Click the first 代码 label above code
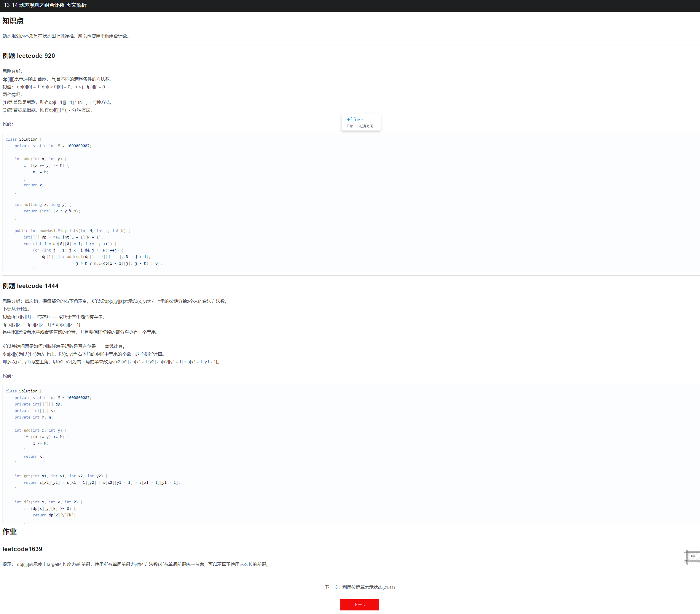 pyautogui.click(x=8, y=124)
